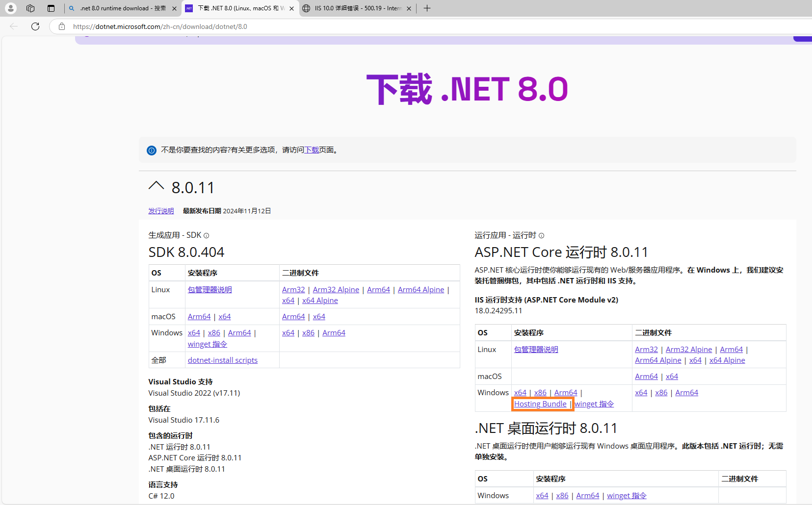Download SDK Linux Arm32 binary

pos(293,290)
